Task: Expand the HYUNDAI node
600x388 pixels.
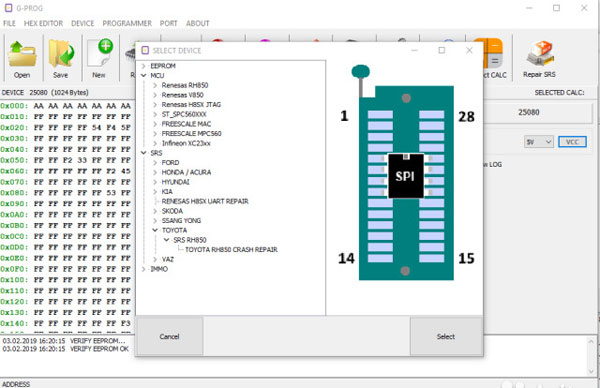Action: click(x=155, y=182)
